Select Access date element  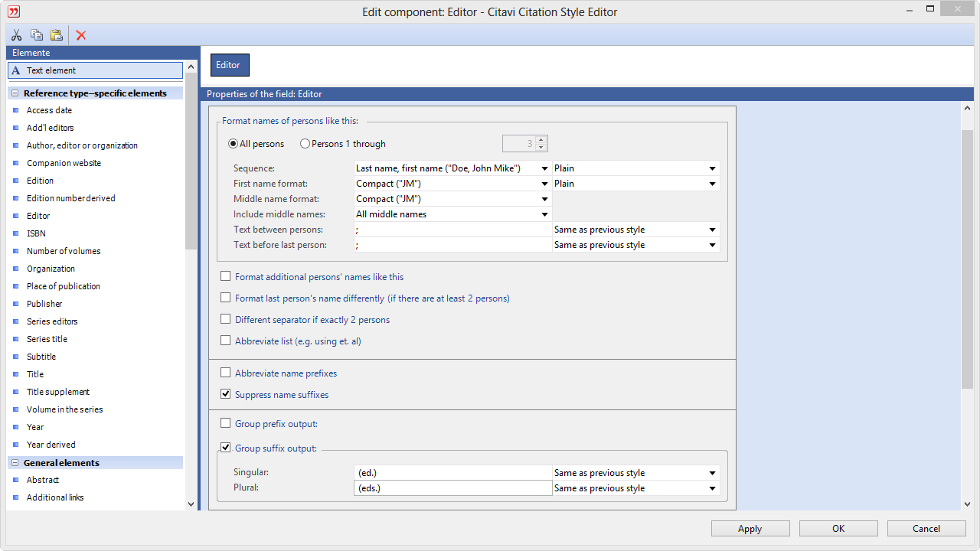pos(49,110)
